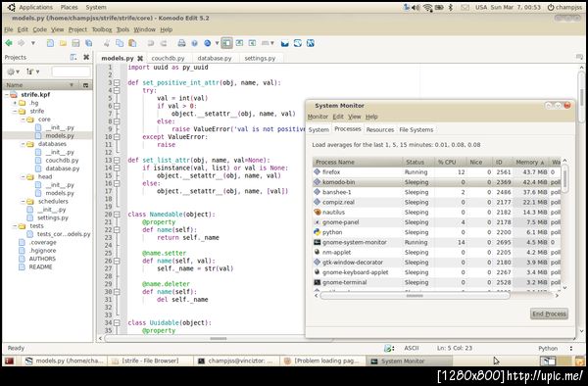The width and height of the screenshot is (588, 386).
Task: Click the Projects search input field
Action: [x=71, y=72]
